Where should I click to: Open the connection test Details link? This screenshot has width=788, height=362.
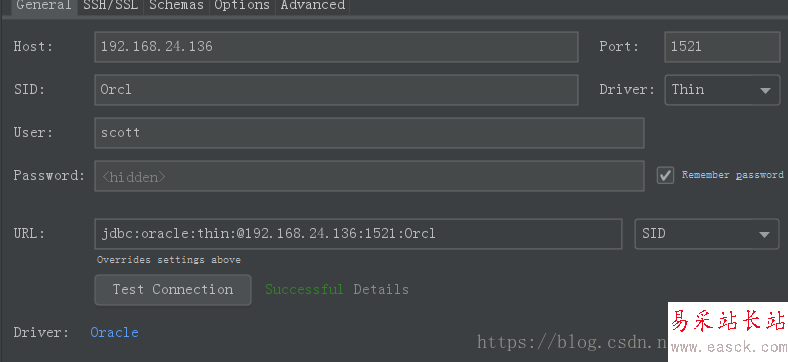tap(381, 290)
